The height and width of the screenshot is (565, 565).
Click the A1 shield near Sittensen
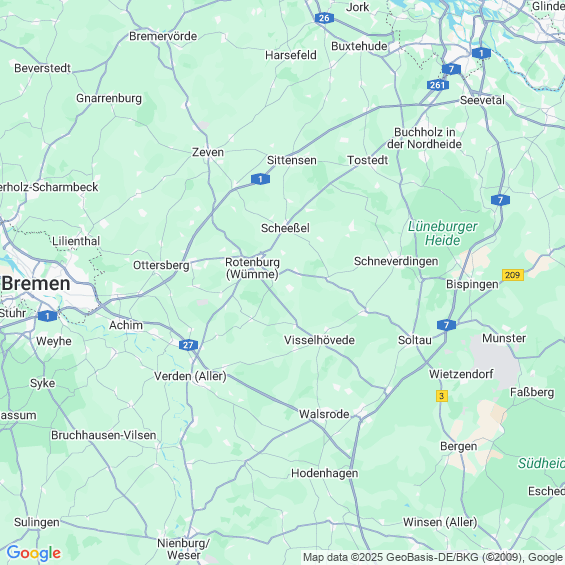point(260,179)
